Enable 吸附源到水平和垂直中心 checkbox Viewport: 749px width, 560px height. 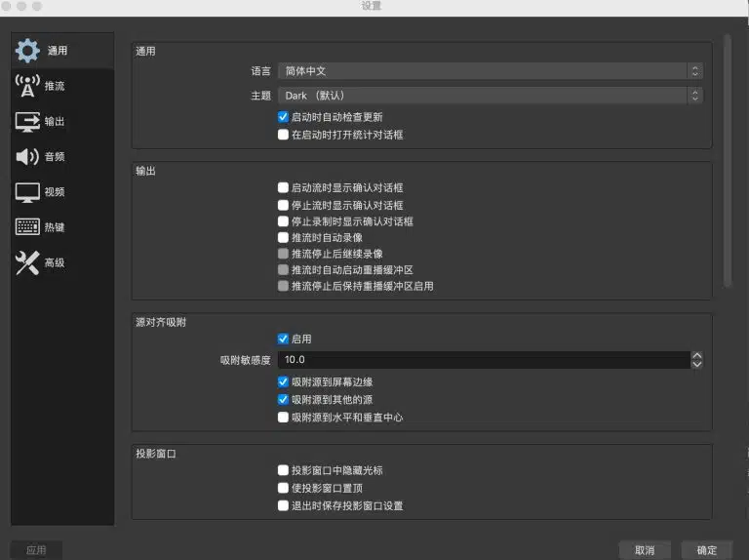[x=283, y=418]
